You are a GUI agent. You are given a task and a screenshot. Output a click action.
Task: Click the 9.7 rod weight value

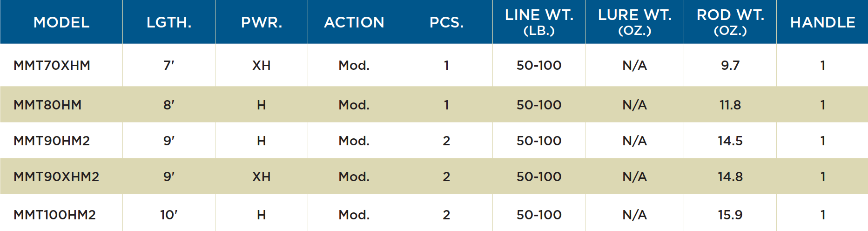[730, 65]
